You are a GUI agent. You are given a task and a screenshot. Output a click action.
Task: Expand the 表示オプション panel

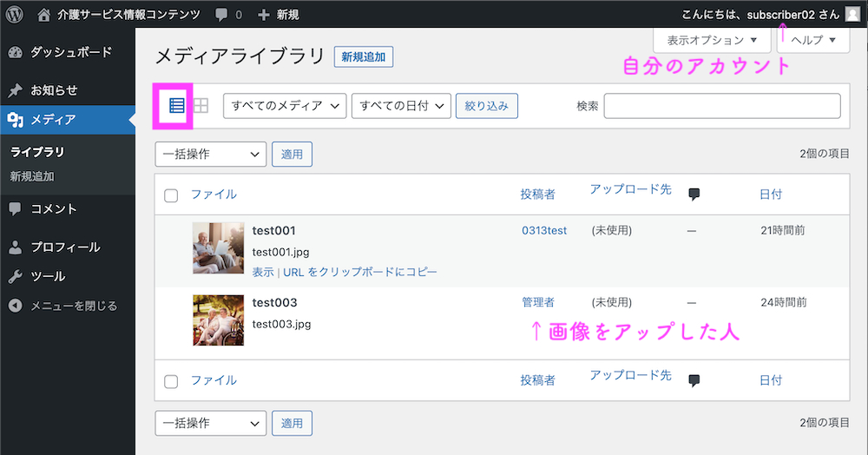pyautogui.click(x=712, y=40)
